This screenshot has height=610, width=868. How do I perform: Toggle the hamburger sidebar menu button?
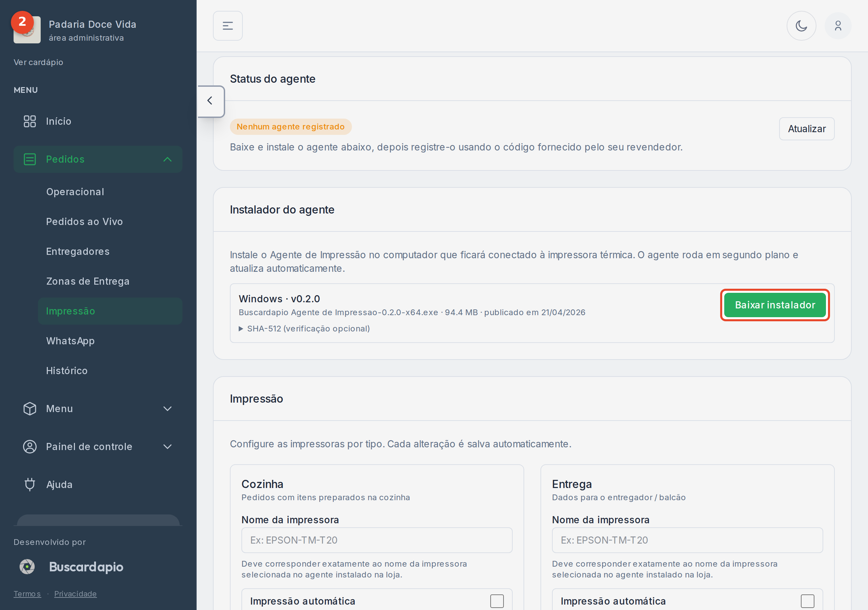point(228,26)
